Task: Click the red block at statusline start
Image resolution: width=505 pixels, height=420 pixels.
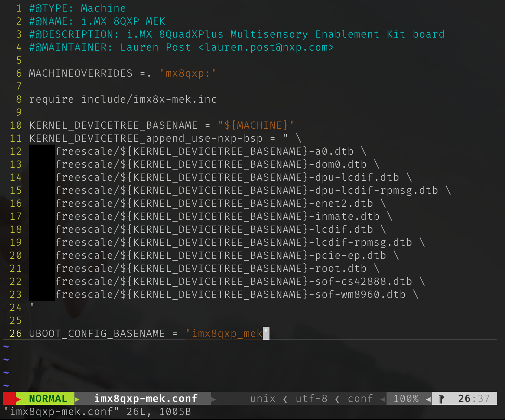Action: click(x=9, y=398)
